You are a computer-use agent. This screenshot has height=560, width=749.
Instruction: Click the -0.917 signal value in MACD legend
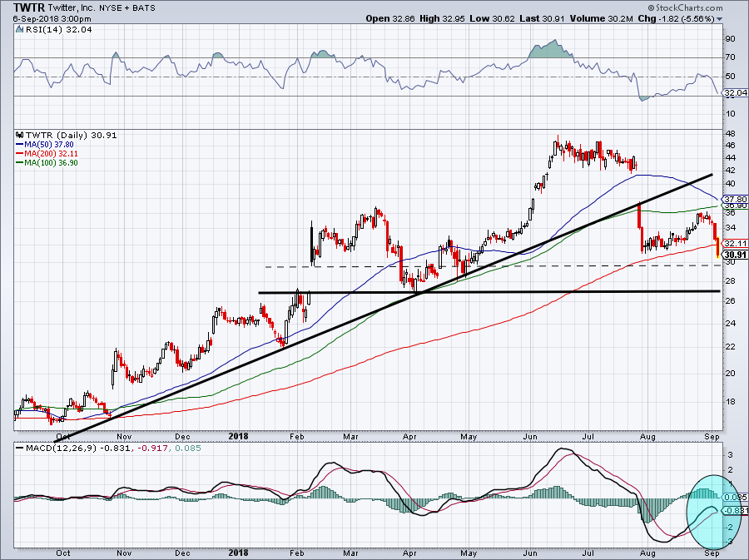point(152,448)
